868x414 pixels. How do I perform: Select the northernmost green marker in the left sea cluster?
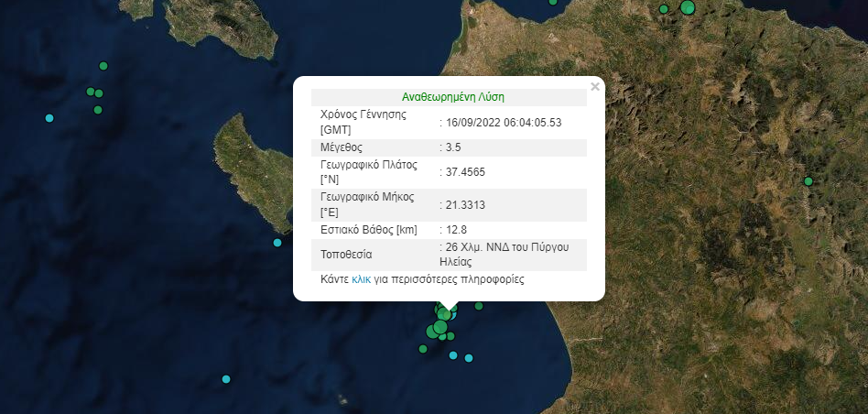pyautogui.click(x=103, y=66)
